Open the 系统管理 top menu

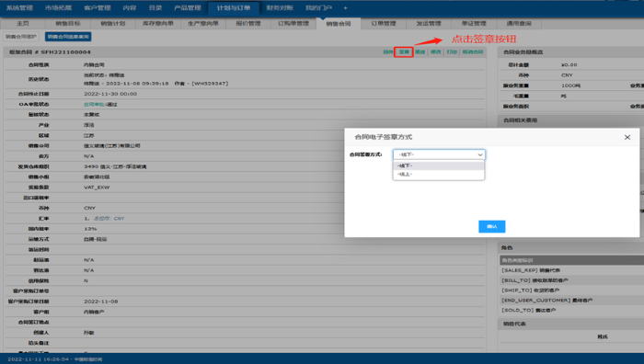coord(19,7)
